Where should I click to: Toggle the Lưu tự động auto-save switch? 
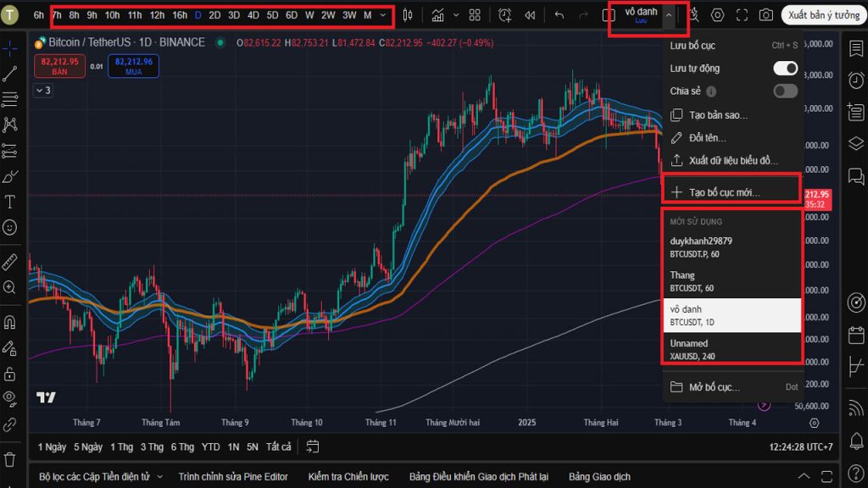click(786, 69)
